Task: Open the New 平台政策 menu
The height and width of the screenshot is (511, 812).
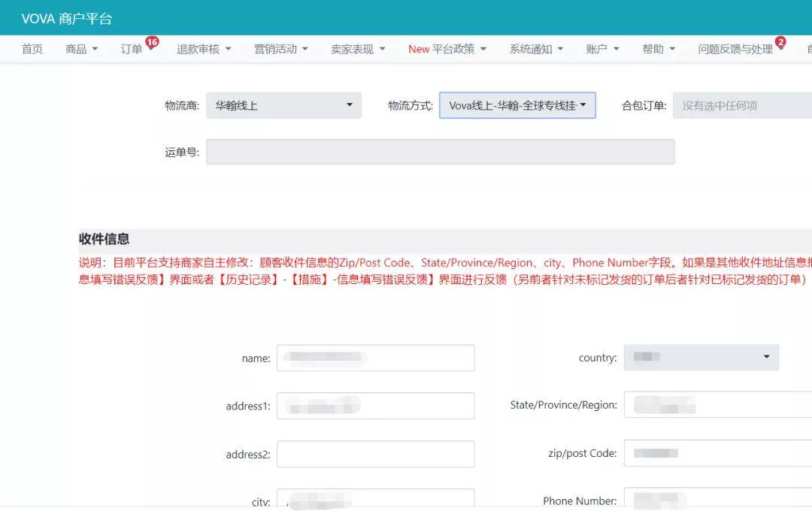Action: click(x=447, y=49)
